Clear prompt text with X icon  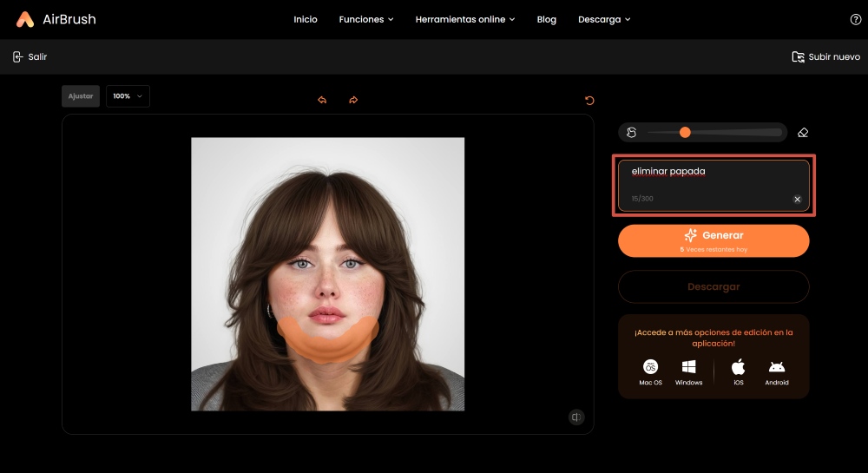point(797,199)
